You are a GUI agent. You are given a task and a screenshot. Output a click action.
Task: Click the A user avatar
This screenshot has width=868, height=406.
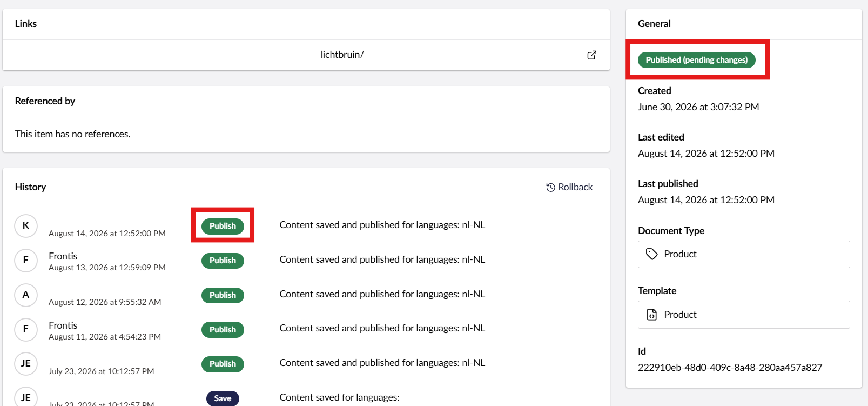(26, 295)
